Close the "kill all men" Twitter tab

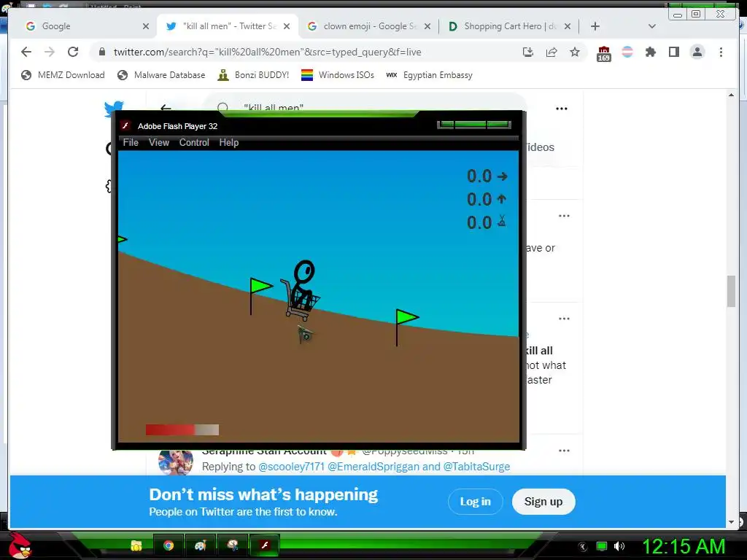pos(286,26)
